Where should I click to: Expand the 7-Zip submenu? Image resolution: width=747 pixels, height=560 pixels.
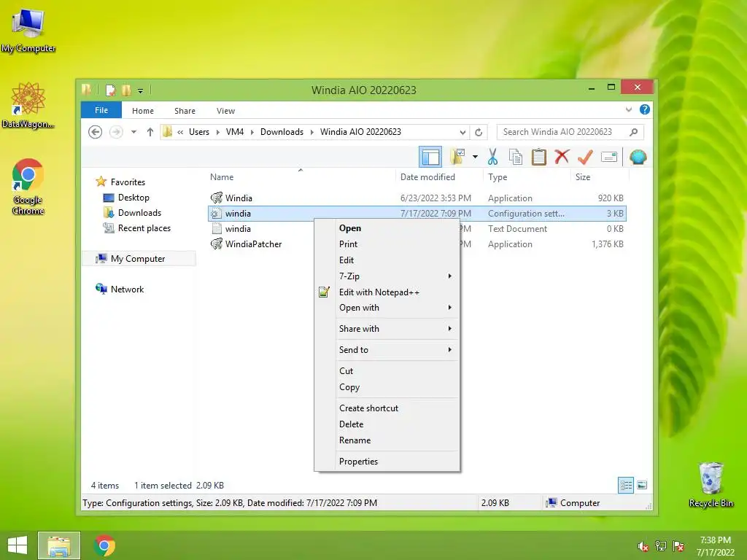(x=387, y=276)
